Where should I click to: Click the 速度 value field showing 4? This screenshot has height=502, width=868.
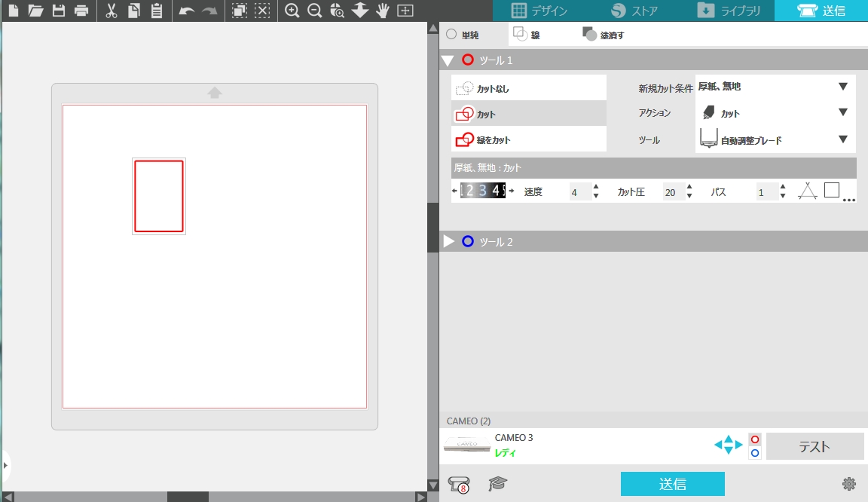pyautogui.click(x=578, y=192)
